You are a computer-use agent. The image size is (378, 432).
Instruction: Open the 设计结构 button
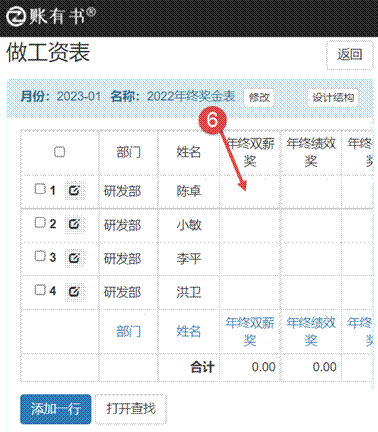[x=333, y=98]
